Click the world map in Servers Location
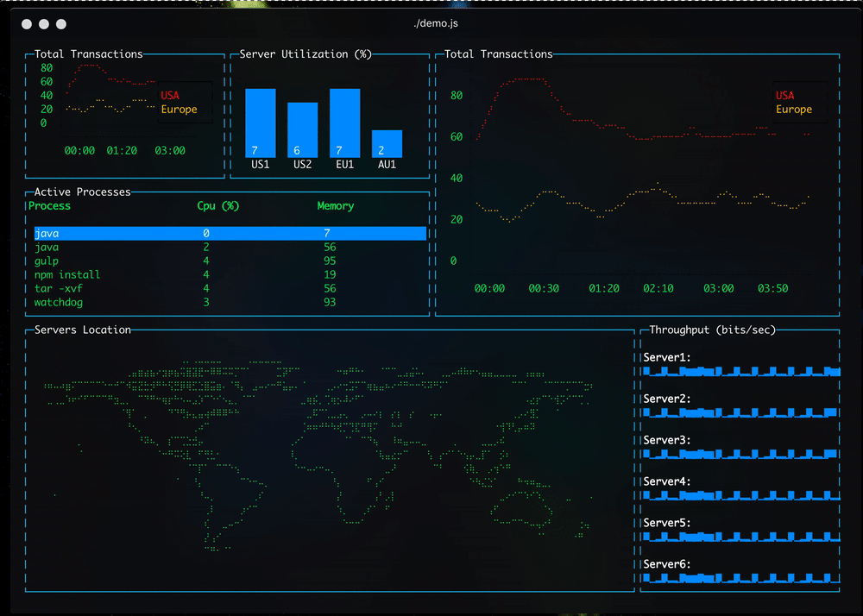 point(318,456)
